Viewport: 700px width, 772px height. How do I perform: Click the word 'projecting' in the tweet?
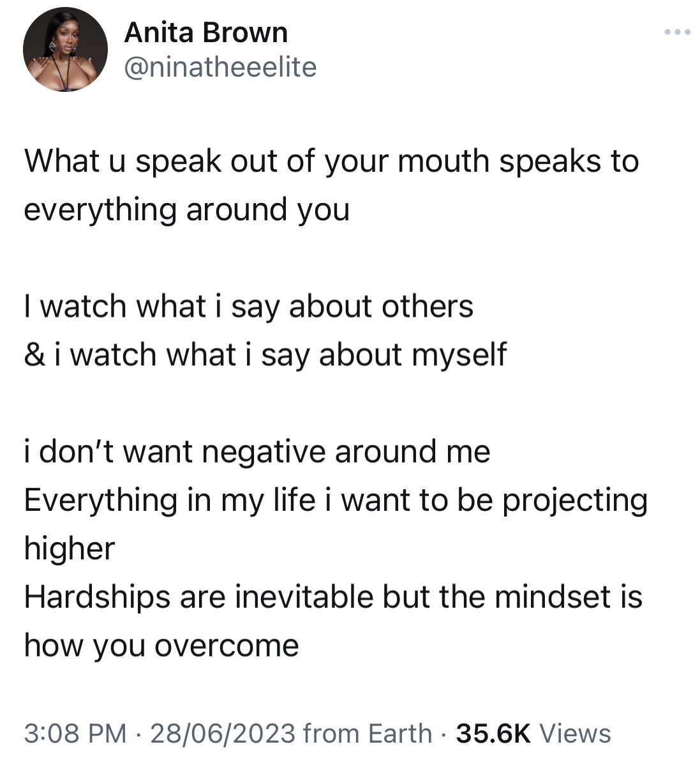(575, 501)
